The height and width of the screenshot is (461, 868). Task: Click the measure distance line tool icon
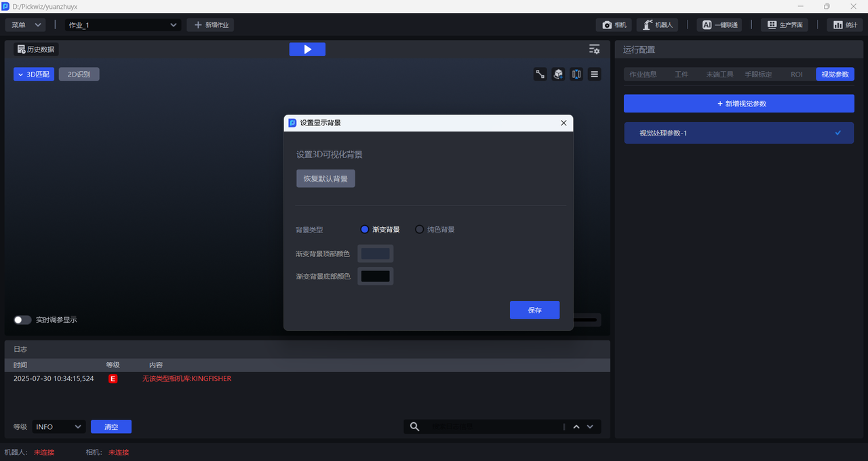pos(540,75)
